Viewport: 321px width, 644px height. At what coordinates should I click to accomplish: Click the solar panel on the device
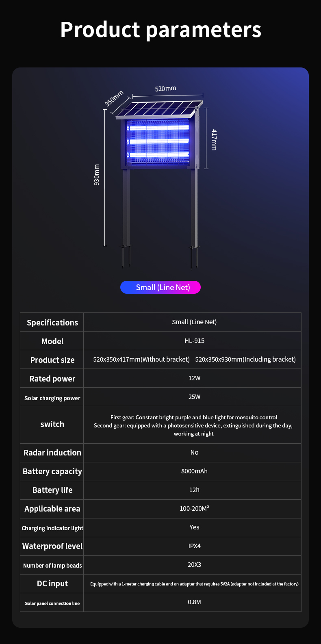(x=159, y=109)
